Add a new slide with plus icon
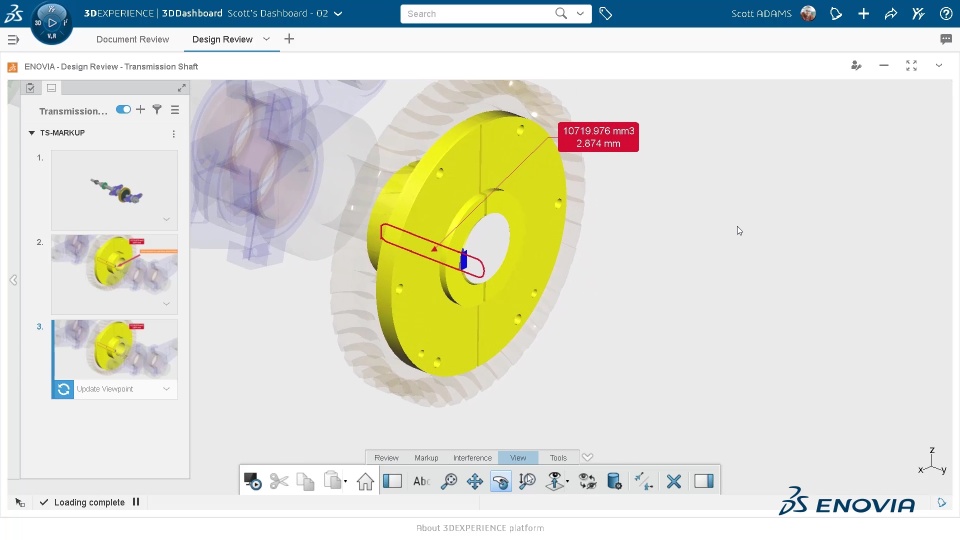 (140, 110)
